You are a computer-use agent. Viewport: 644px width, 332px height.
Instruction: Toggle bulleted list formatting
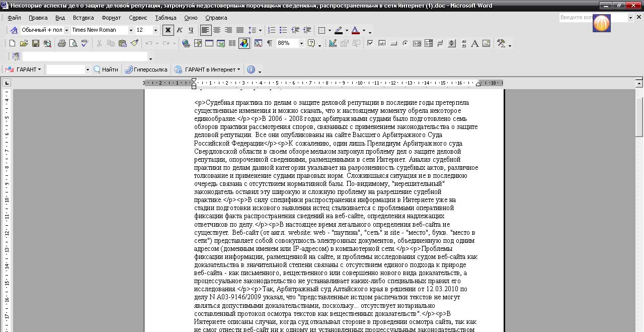tap(284, 30)
